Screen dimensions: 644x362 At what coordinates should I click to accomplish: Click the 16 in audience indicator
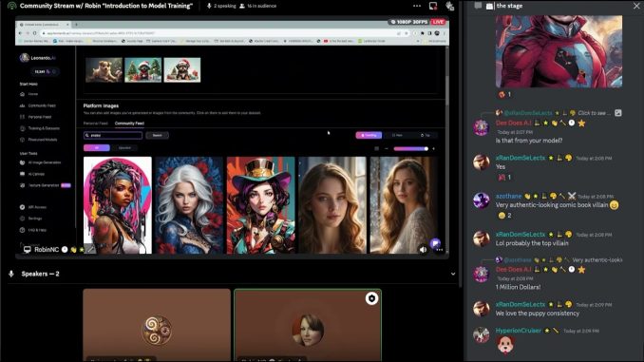coord(258,6)
